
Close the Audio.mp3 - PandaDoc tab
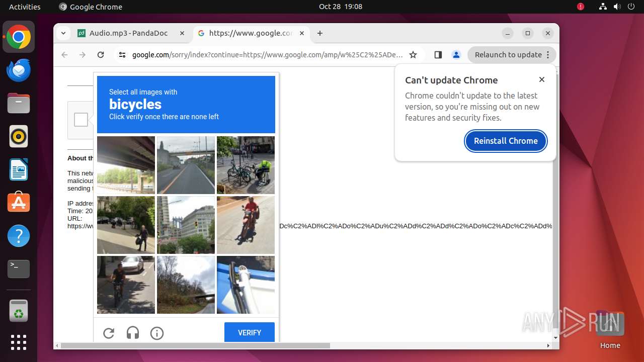182,33
